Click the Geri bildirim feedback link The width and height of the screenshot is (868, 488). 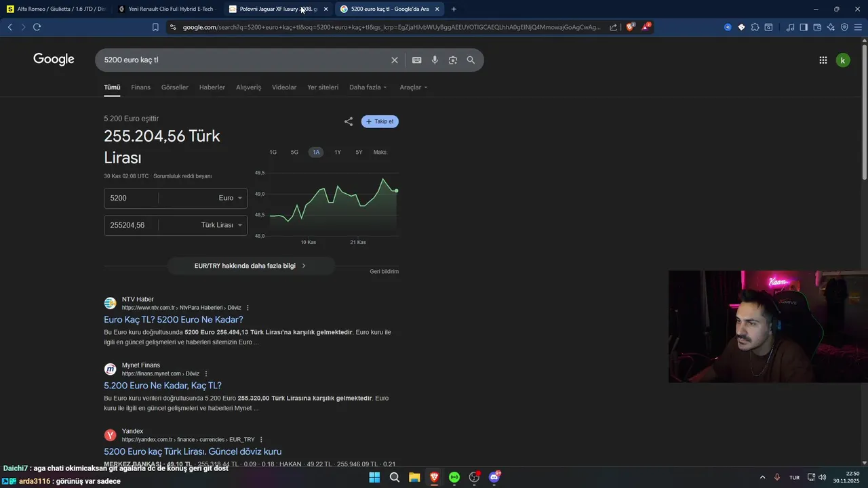384,271
